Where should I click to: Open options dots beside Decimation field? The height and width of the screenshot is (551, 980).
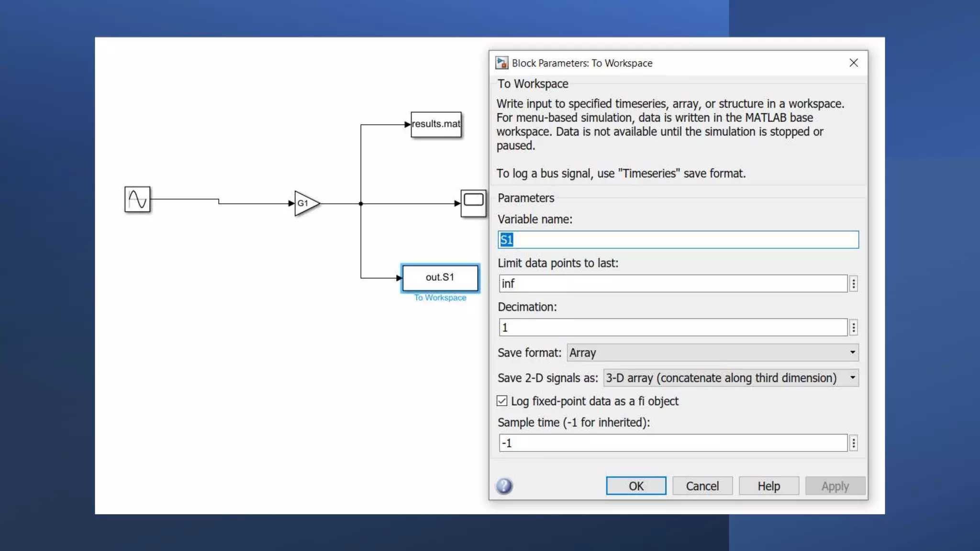[853, 328]
